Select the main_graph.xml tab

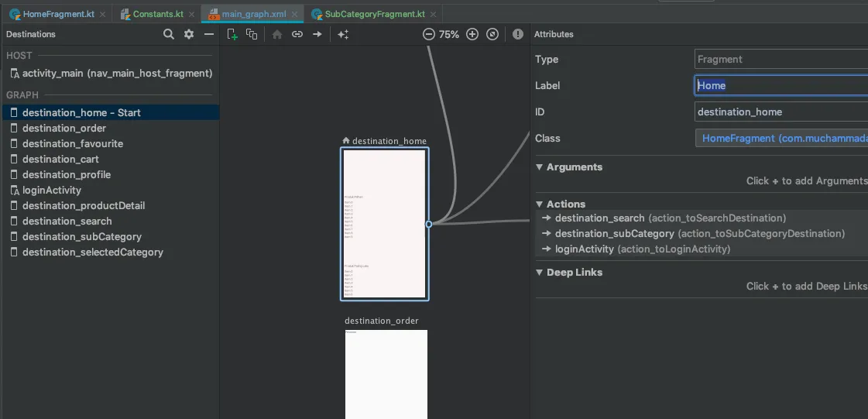(253, 15)
